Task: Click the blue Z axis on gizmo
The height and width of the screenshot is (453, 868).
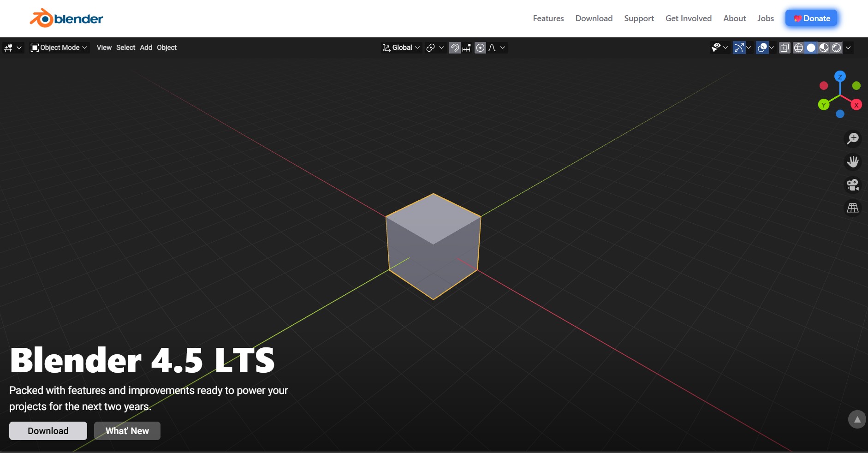Action: 840,77
